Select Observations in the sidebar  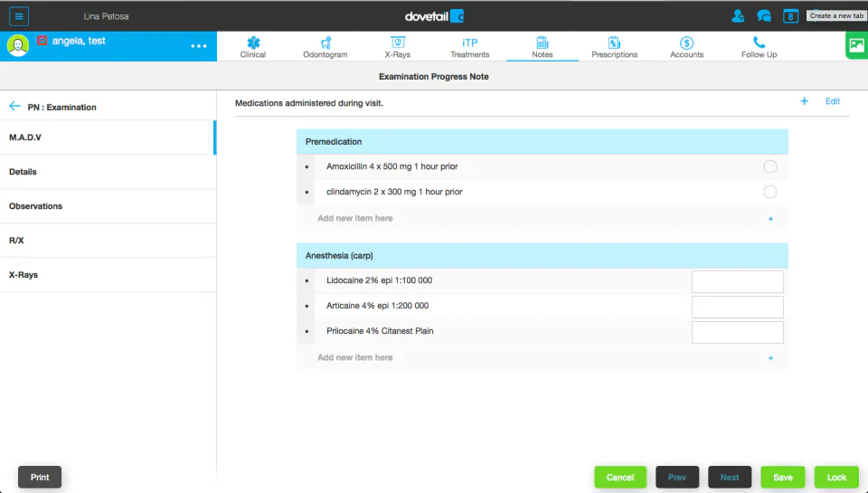click(108, 206)
